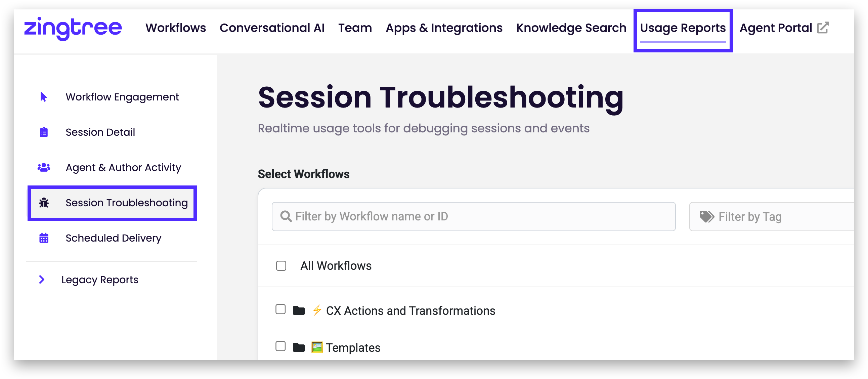The width and height of the screenshot is (868, 379).
Task: Click the Agent & Author Activity people icon
Action: [x=44, y=167]
